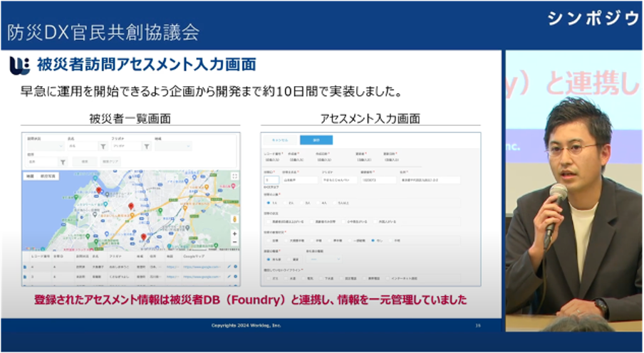Zoom in the map with the plus button
644x353 pixels.
(x=234, y=233)
